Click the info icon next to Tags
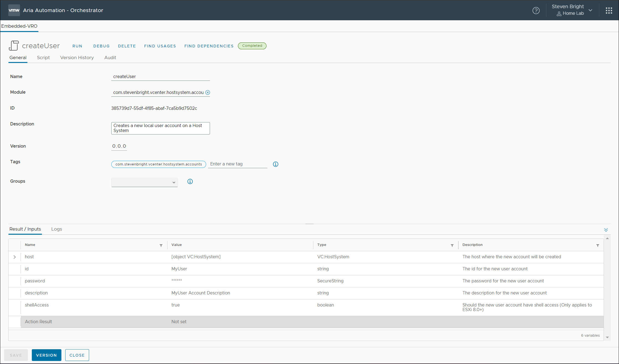The width and height of the screenshot is (619, 364). click(276, 164)
